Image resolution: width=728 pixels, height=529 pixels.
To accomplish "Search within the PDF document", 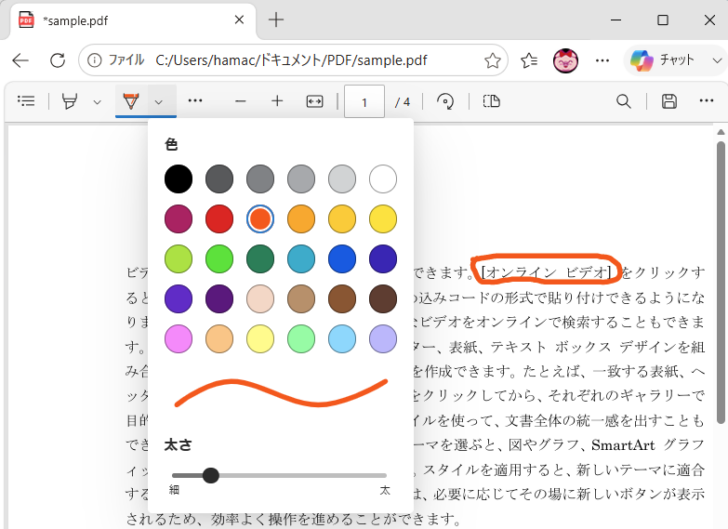I will (x=624, y=101).
